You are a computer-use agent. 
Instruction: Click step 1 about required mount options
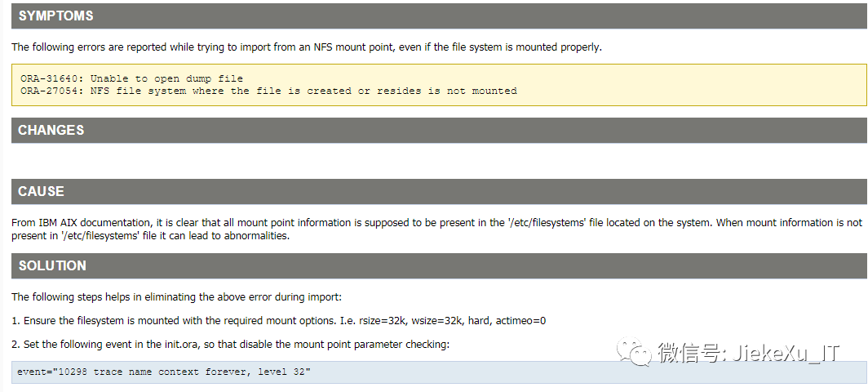tap(278, 321)
